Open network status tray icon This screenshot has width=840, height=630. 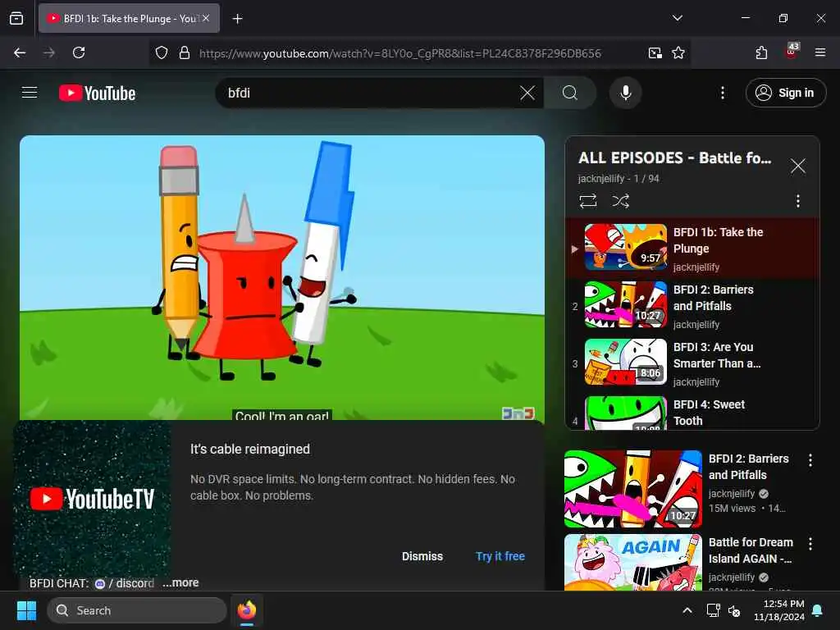coord(713,610)
